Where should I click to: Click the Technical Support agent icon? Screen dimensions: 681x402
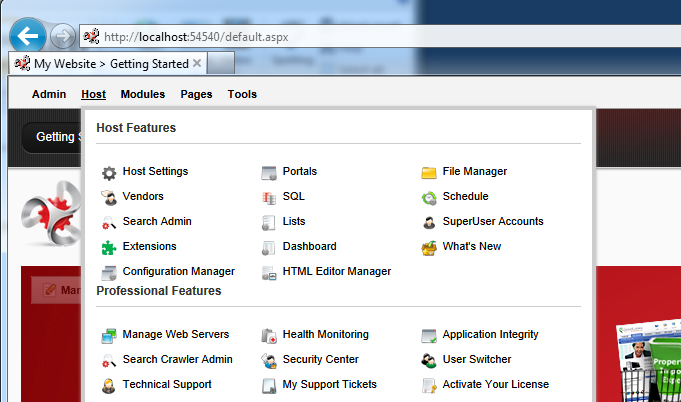109,386
